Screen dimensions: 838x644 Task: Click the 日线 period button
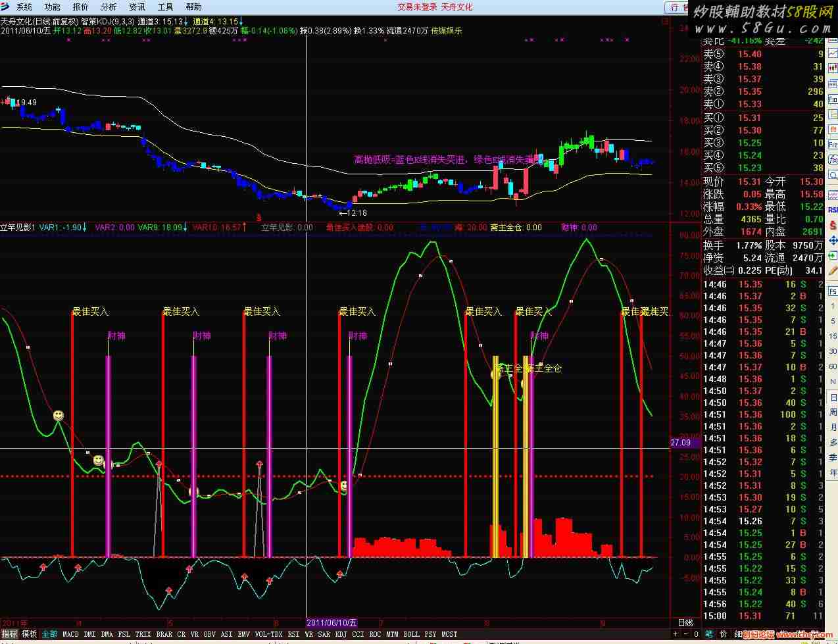[x=685, y=622]
